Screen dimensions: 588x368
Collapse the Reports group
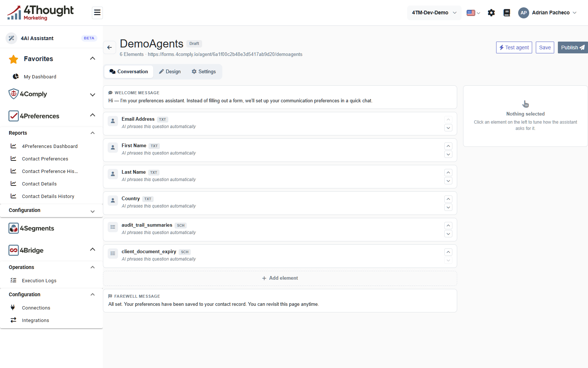click(93, 133)
